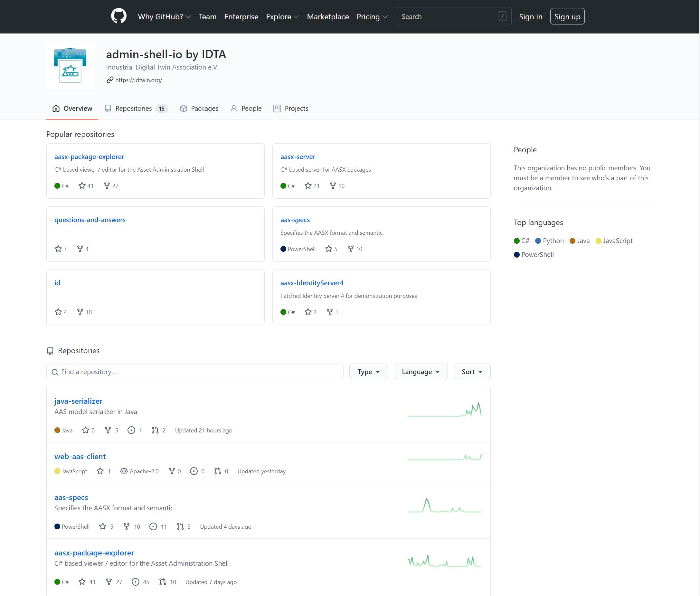This screenshot has height=596, width=700.
Task: Click fork icon on questions-and-answers card
Action: [x=80, y=249]
